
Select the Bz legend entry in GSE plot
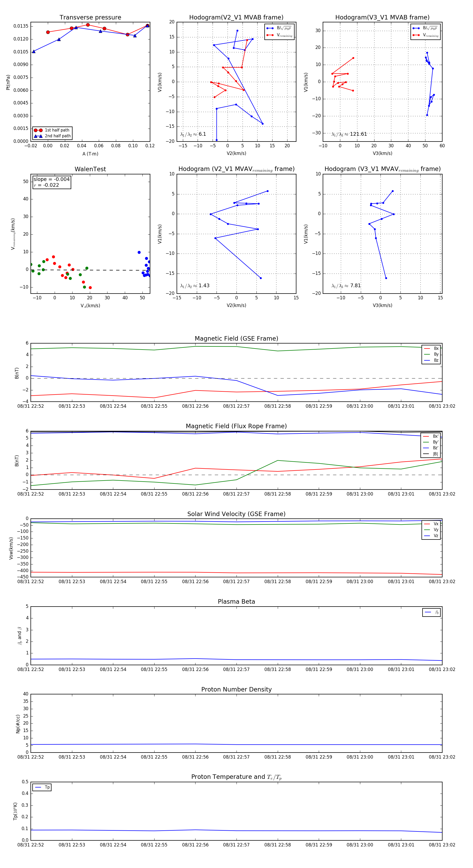tap(431, 360)
